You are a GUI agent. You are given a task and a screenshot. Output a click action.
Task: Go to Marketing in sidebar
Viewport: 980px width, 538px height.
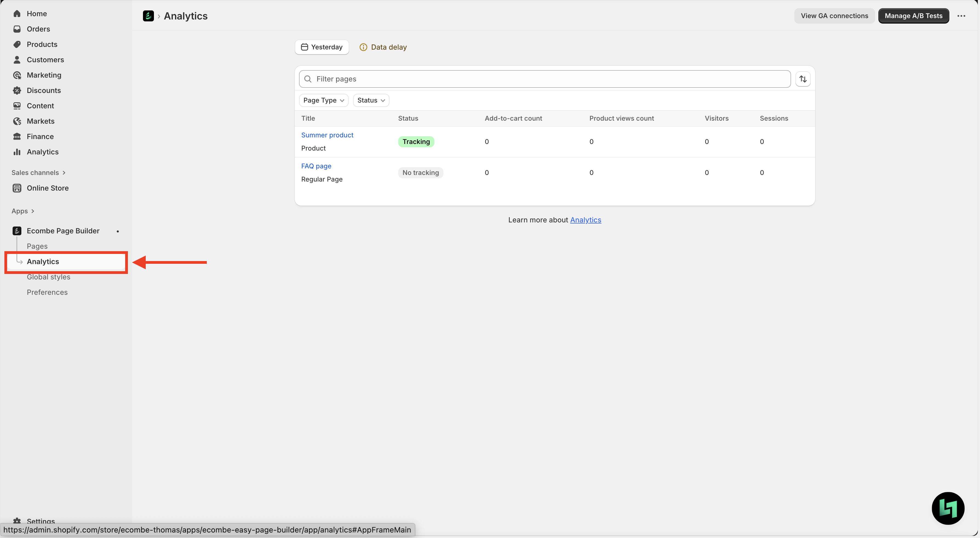tap(44, 75)
